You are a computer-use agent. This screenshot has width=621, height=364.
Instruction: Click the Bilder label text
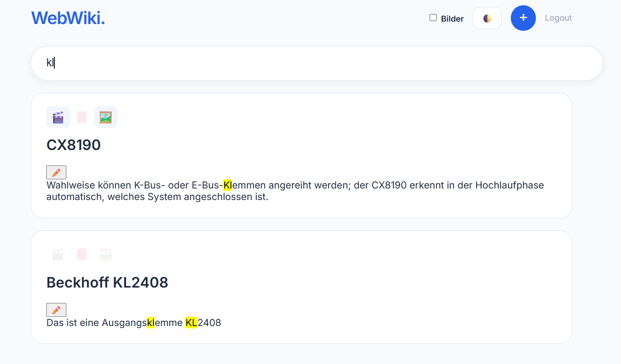452,19
